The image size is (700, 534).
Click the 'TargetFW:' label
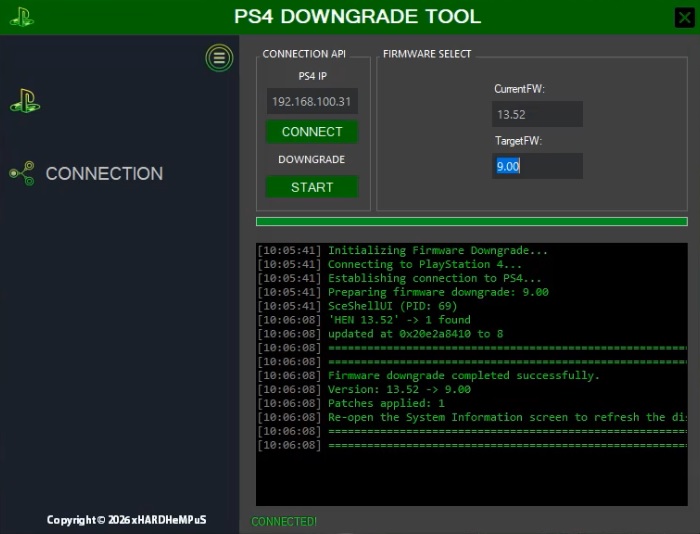[518, 141]
